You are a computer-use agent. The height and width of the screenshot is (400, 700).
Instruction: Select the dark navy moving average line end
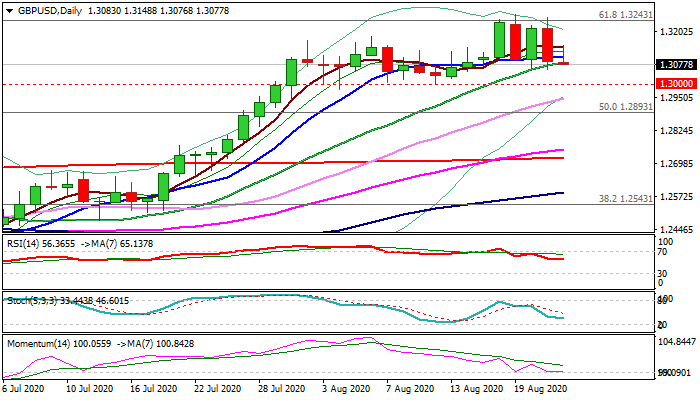(561, 193)
